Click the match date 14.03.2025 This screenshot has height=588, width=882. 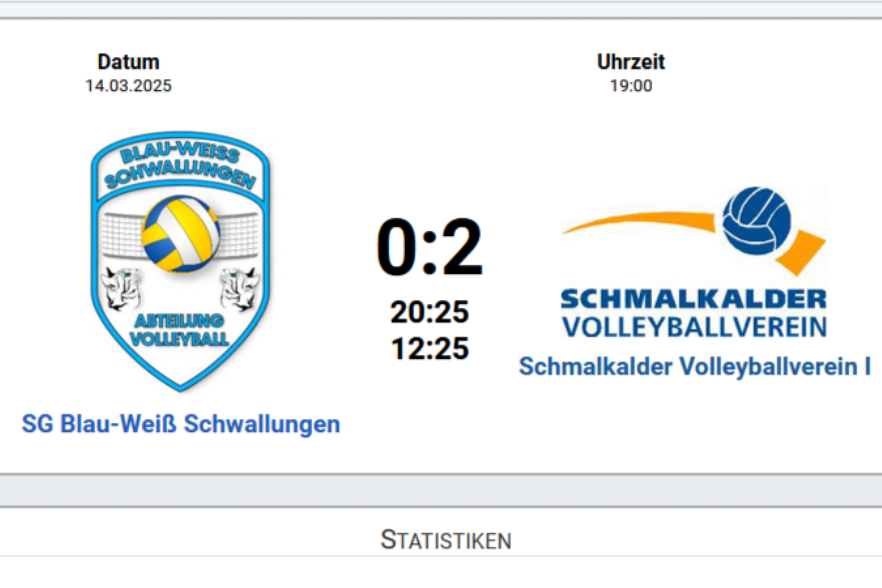(x=128, y=86)
